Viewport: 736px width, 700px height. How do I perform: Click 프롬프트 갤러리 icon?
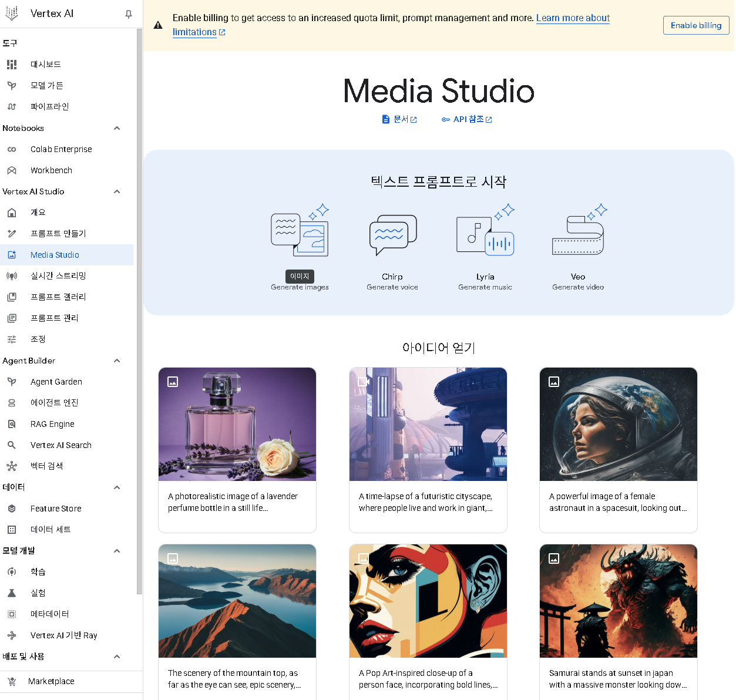coord(12,297)
